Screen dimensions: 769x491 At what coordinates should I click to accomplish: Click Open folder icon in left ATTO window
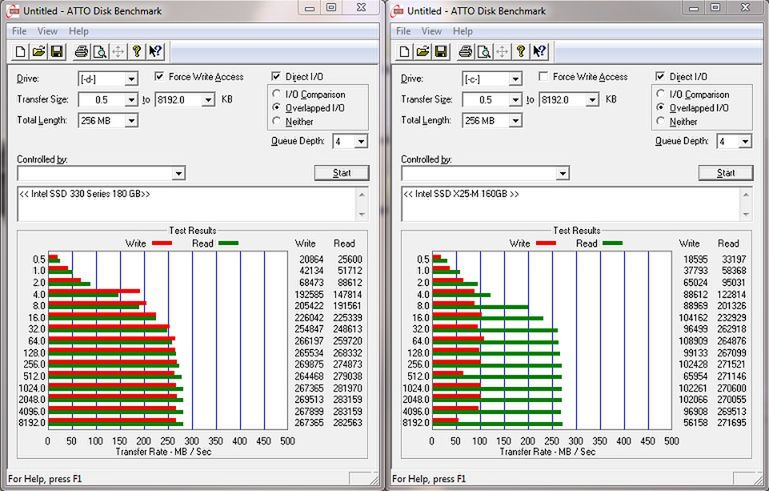pos(39,52)
